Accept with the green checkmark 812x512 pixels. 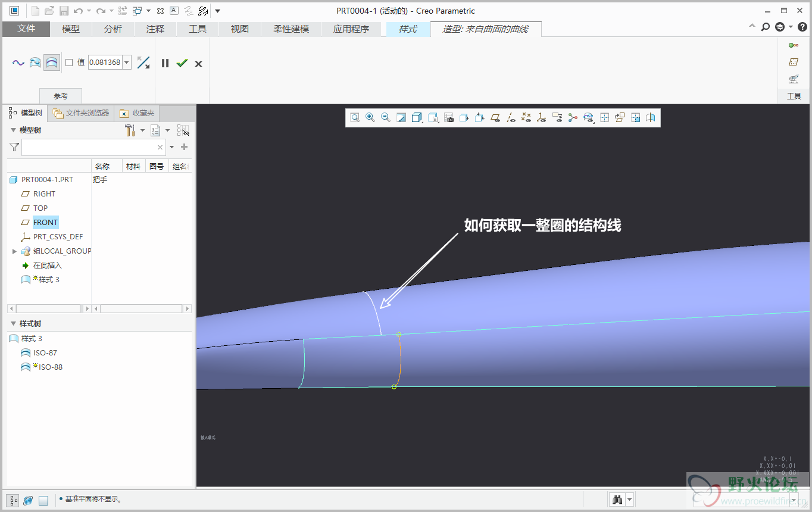pos(182,63)
